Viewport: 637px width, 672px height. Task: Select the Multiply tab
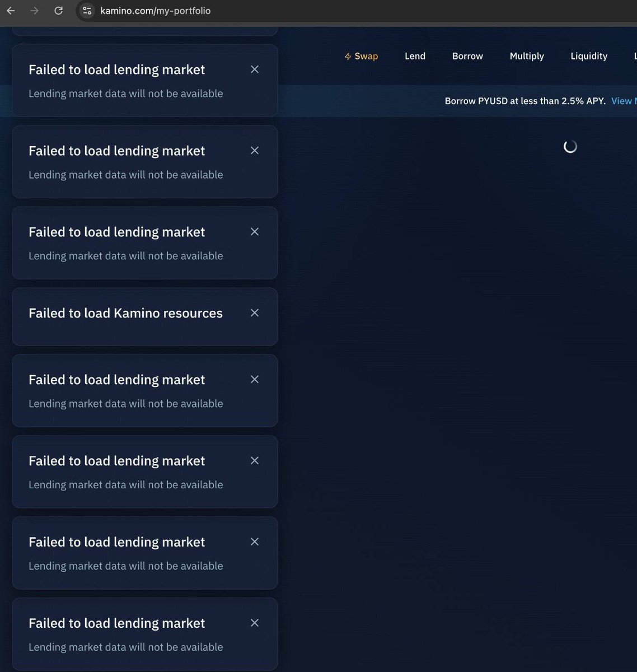coord(527,56)
